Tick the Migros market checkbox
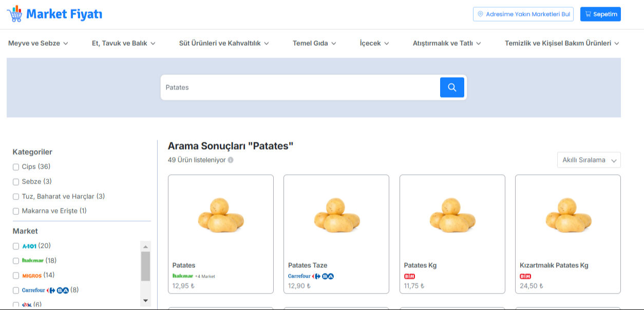The image size is (644, 310). [16, 276]
